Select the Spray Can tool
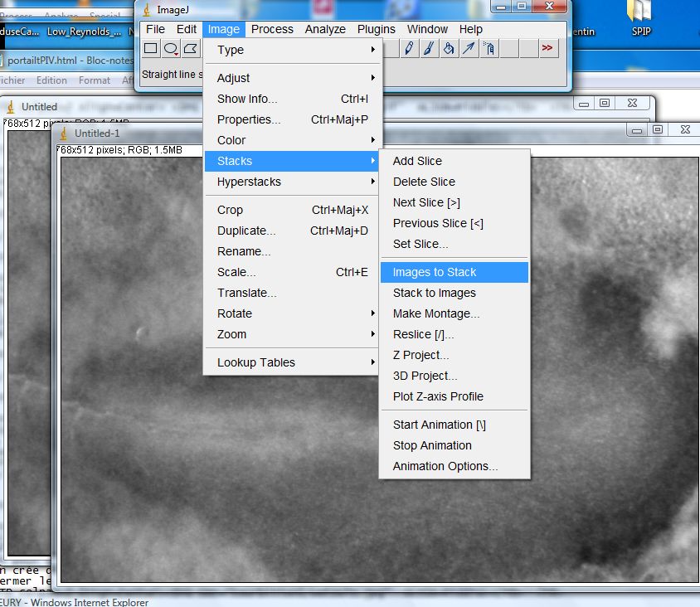The height and width of the screenshot is (607, 700). tap(489, 49)
